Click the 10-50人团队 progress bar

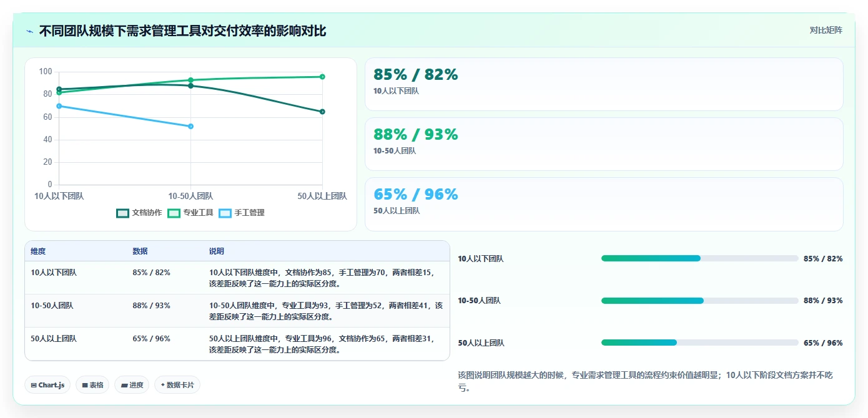tap(699, 301)
